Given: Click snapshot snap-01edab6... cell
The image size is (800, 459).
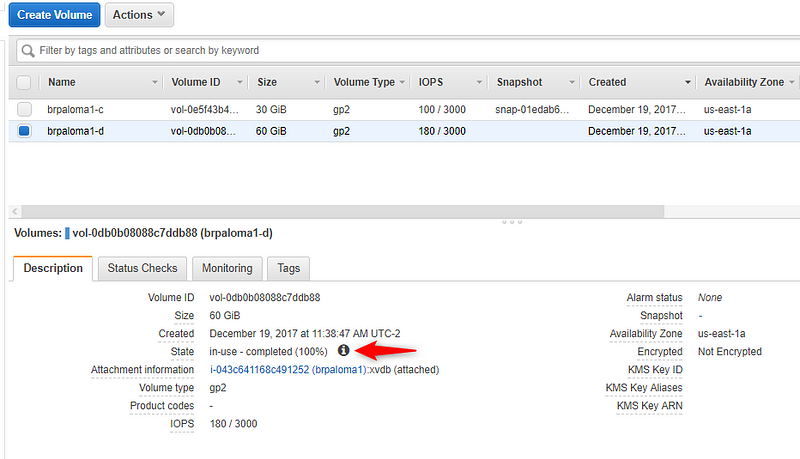Looking at the screenshot, I should click(x=532, y=110).
